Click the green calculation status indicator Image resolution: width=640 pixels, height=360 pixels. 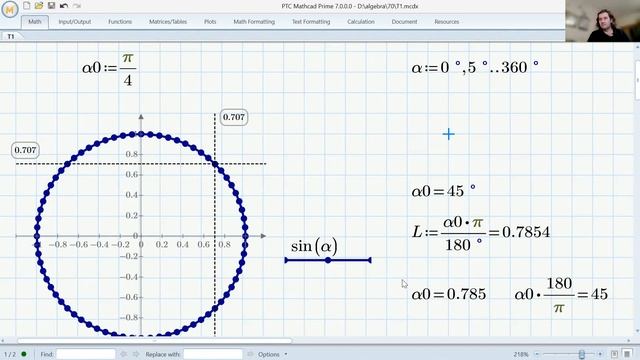pyautogui.click(x=24, y=354)
